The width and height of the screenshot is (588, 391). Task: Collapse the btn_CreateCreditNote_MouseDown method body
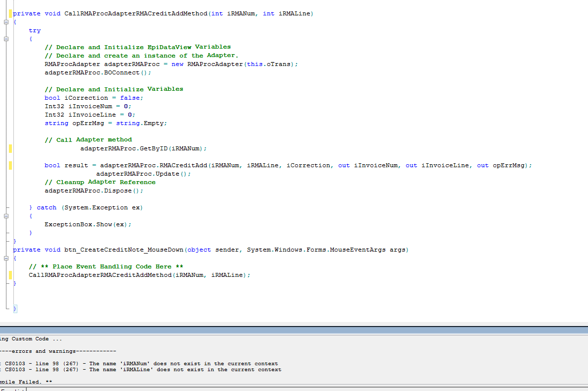coord(6,258)
